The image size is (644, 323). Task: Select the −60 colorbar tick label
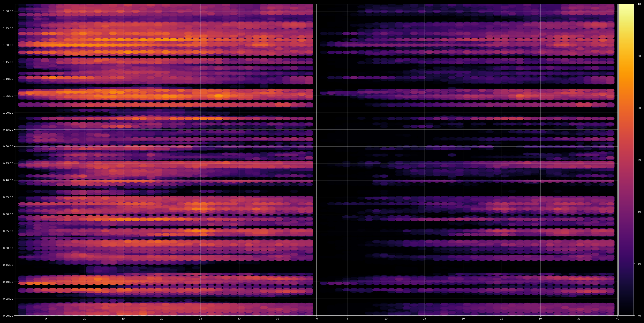[x=638, y=264]
